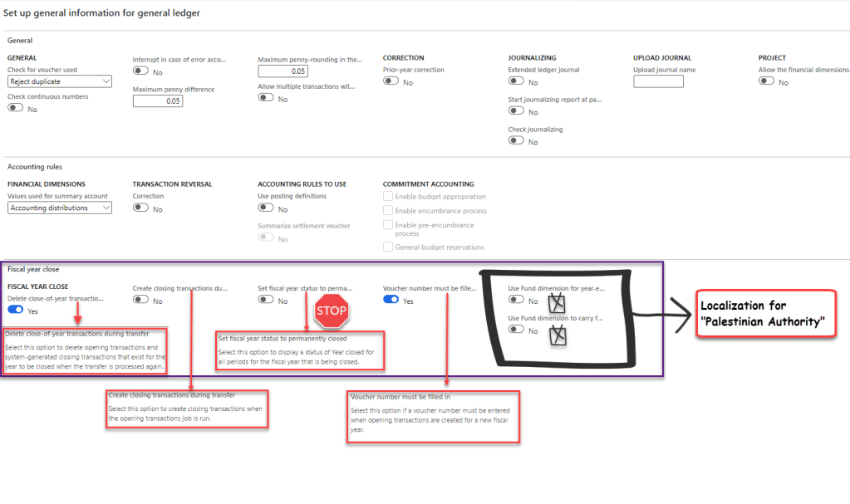Enable Create closing transactions during transfer
Image resolution: width=850 pixels, height=504 pixels.
point(140,301)
